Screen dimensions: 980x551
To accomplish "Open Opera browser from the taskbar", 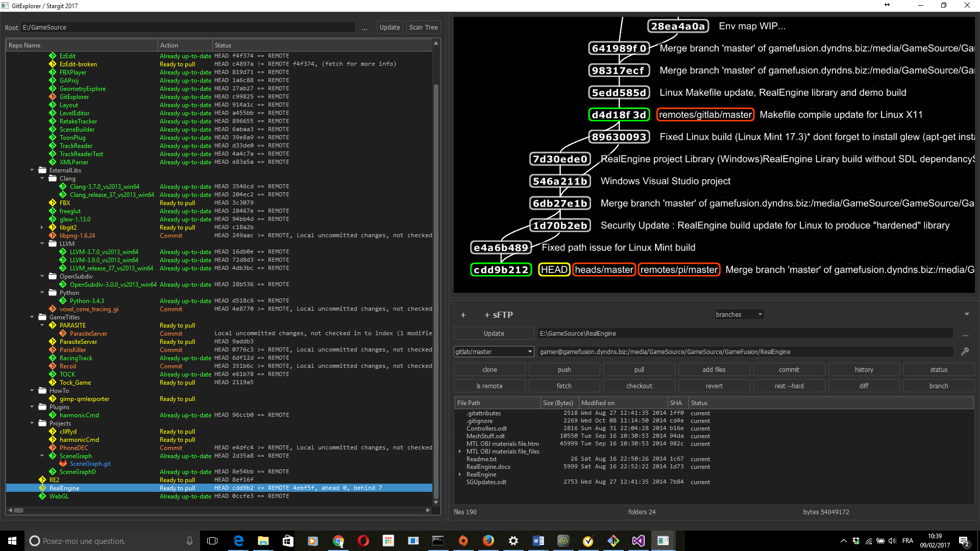I will (363, 541).
